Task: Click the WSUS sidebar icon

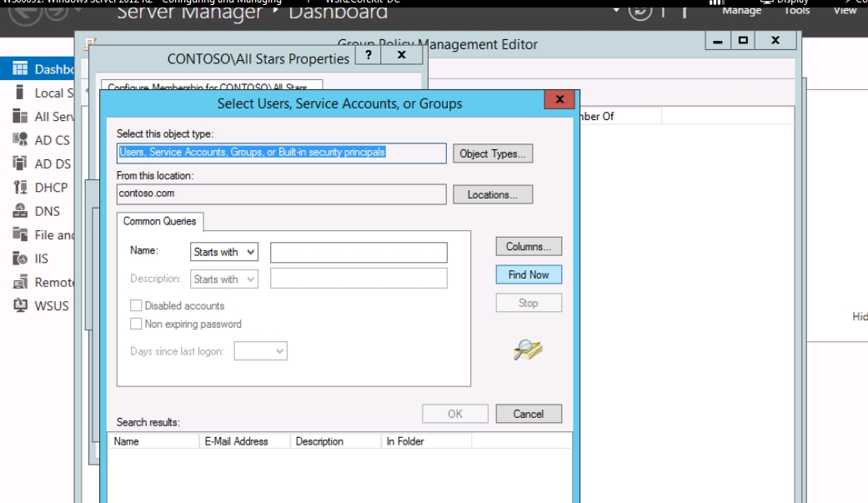Action: point(21,305)
